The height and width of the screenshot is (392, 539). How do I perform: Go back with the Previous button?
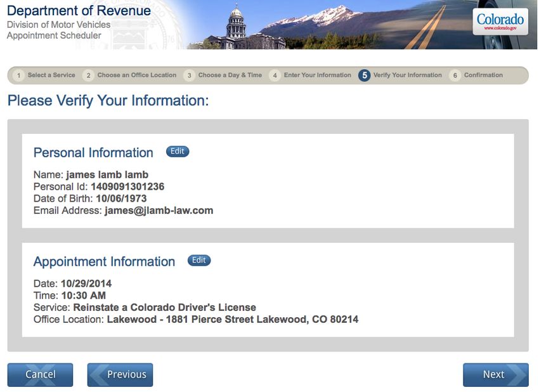120,374
